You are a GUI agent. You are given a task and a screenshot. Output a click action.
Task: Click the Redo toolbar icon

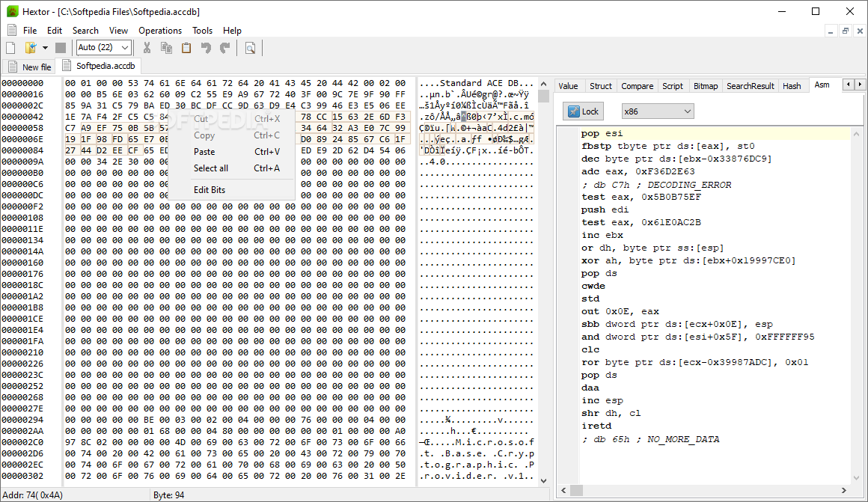[225, 48]
